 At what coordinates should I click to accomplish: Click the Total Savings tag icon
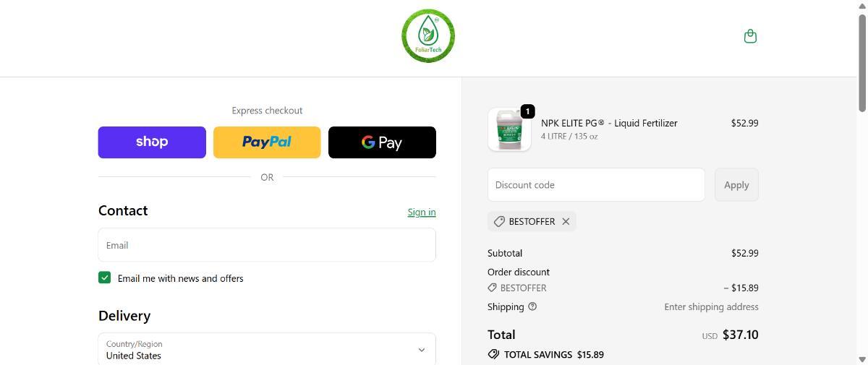click(493, 354)
